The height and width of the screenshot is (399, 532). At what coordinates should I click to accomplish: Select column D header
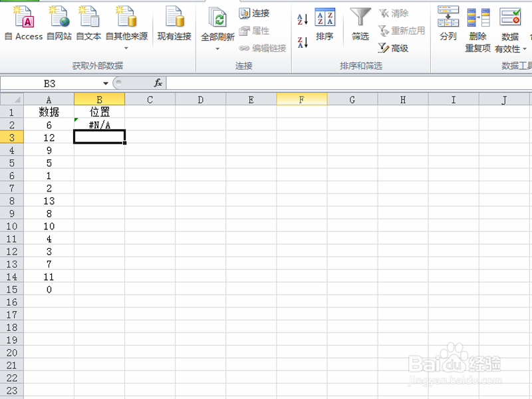click(x=201, y=100)
